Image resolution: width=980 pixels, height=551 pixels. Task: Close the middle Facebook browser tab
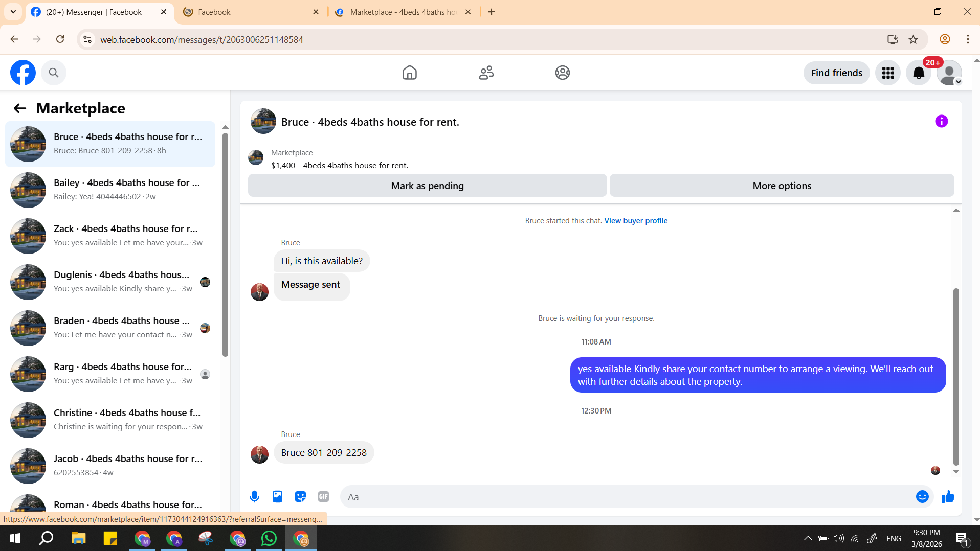pos(316,12)
